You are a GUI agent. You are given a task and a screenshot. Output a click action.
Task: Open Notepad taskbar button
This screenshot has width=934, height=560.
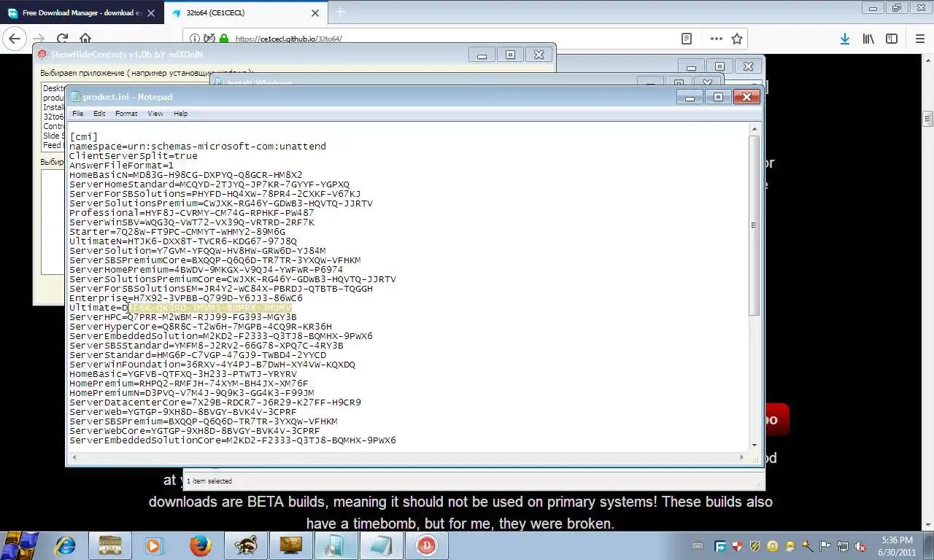[381, 545]
